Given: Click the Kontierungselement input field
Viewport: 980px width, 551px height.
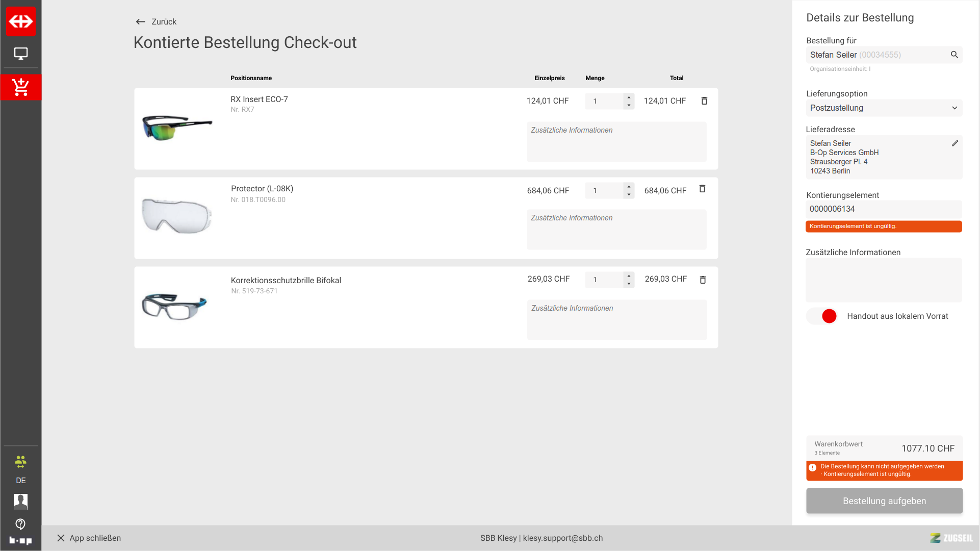Looking at the screenshot, I should click(x=883, y=209).
